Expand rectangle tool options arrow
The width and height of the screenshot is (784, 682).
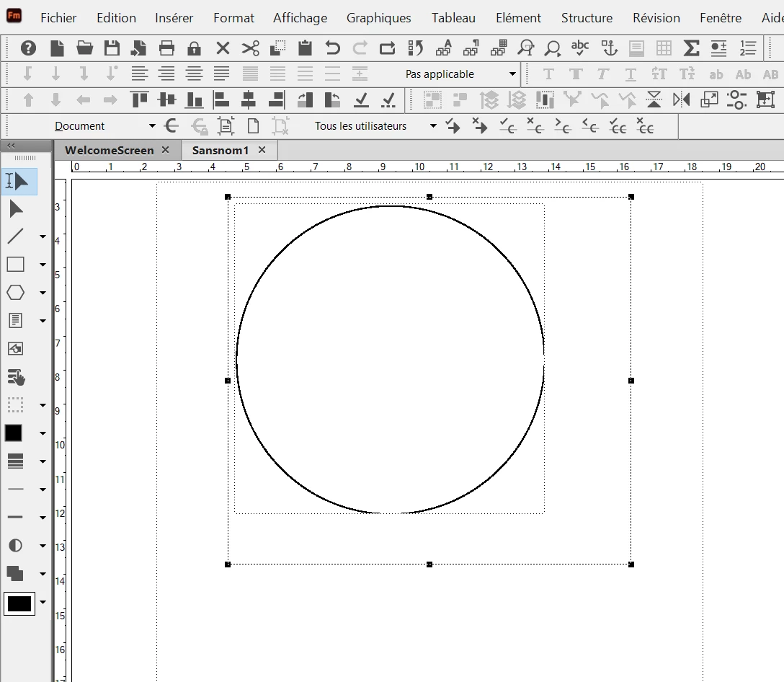point(43,265)
